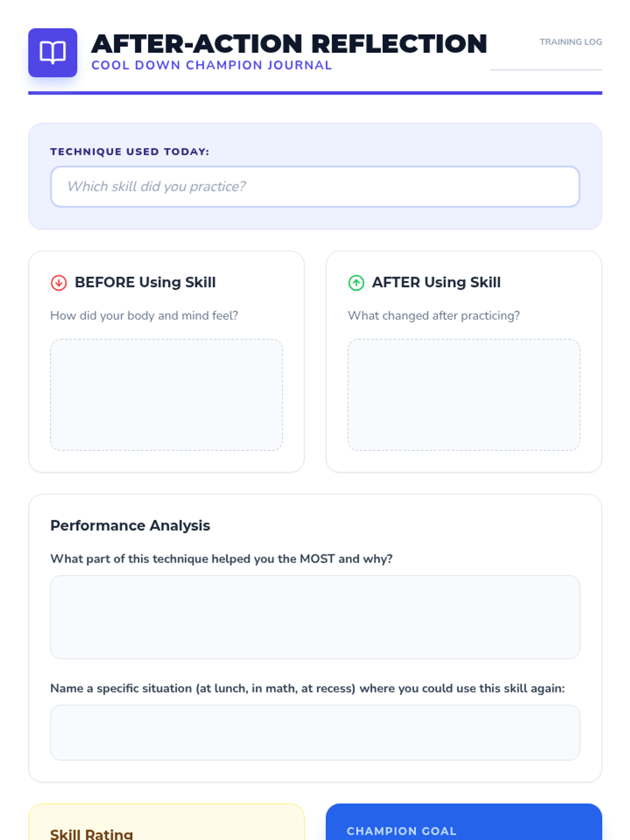
Task: Type in the "Which skill did you practice?" field
Action: point(315,187)
